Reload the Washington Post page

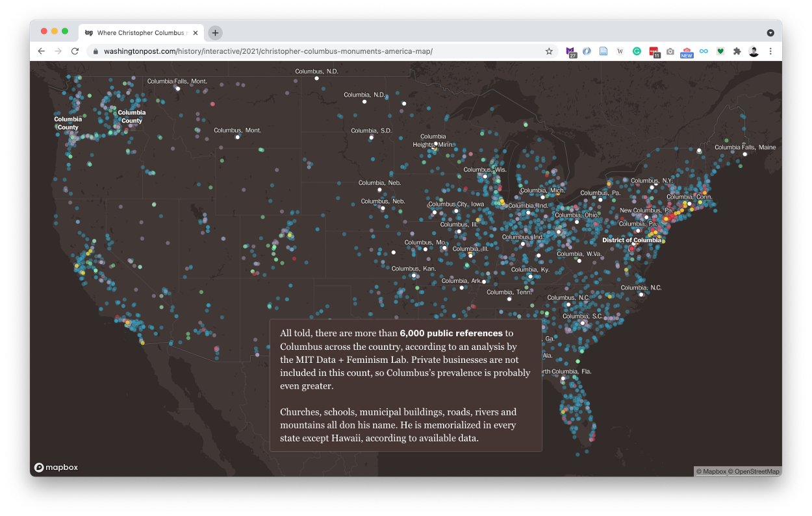[x=75, y=51]
